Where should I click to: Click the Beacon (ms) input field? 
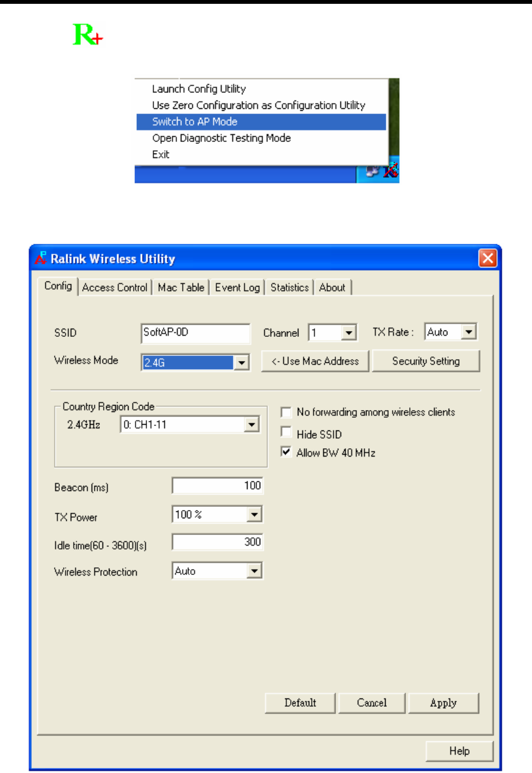click(x=218, y=486)
